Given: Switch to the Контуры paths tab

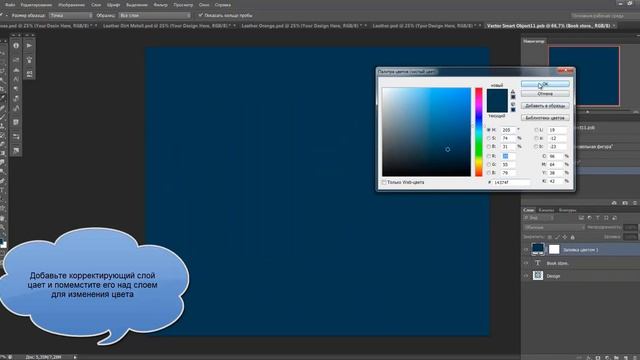Looking at the screenshot, I should (x=567, y=210).
